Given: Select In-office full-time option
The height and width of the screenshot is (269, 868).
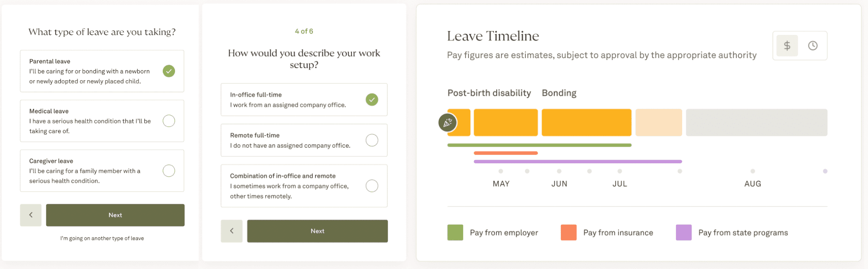Looking at the screenshot, I should [x=372, y=100].
